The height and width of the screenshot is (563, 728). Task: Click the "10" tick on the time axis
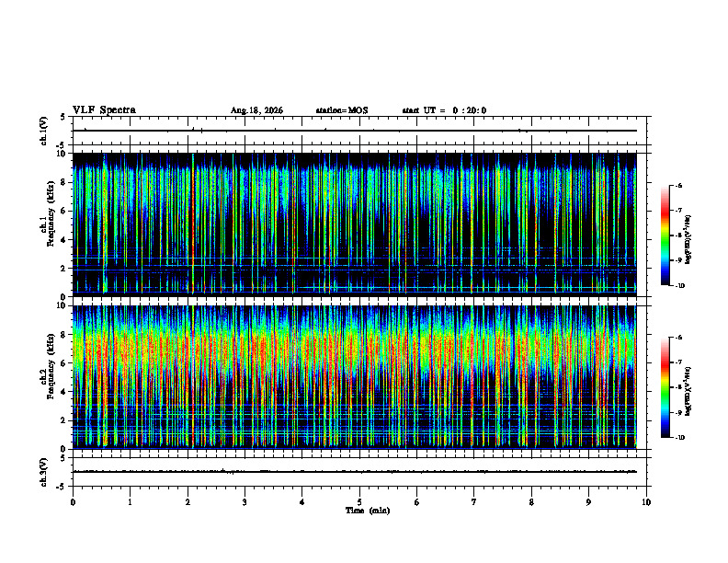pos(646,502)
